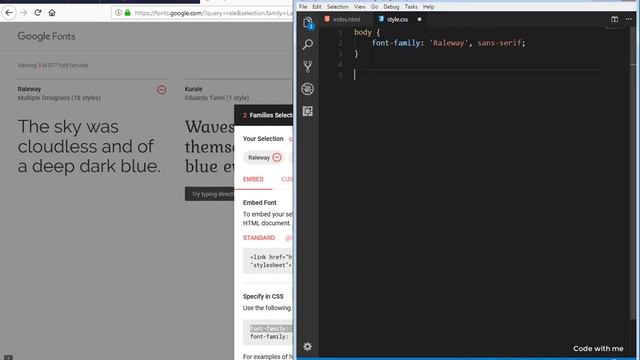
Task: Open the Explorer view in VS Code
Action: [x=308, y=22]
